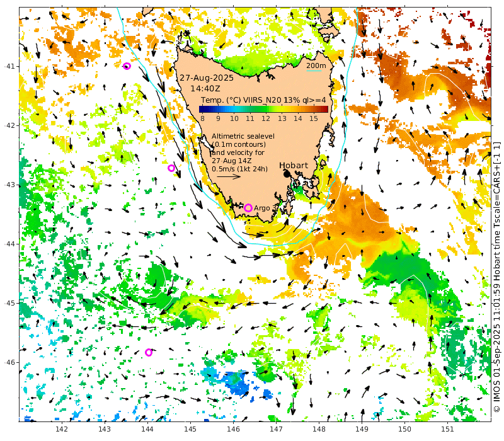Click the latitude axis label "-42"
The height and width of the screenshot is (441, 504).
coord(9,125)
